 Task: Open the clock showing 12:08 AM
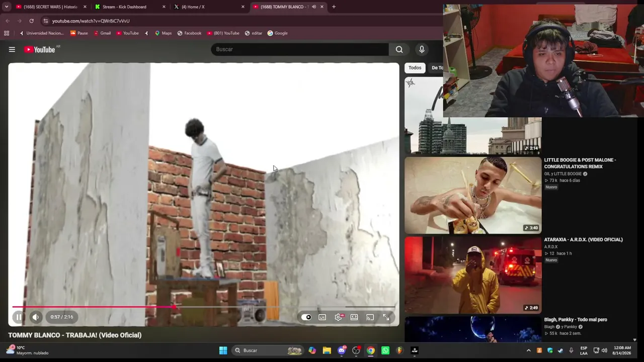tap(622, 350)
